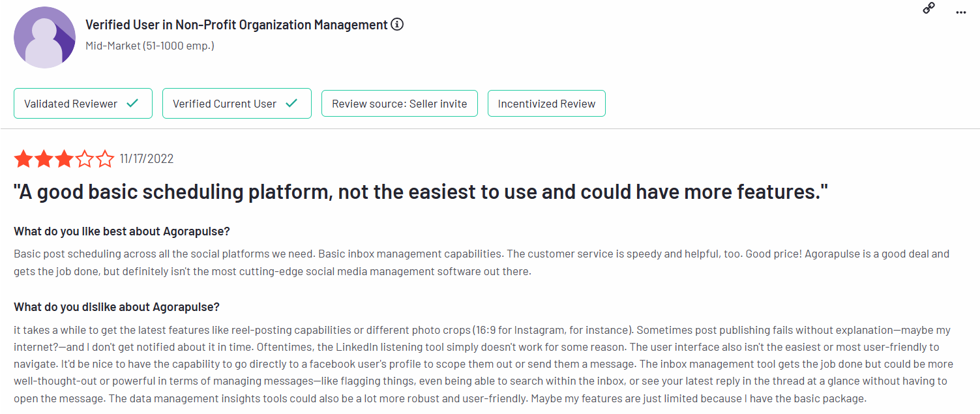Viewport: 980px width, 414px height.
Task: Click the fourth empty rating star
Action: tap(85, 158)
